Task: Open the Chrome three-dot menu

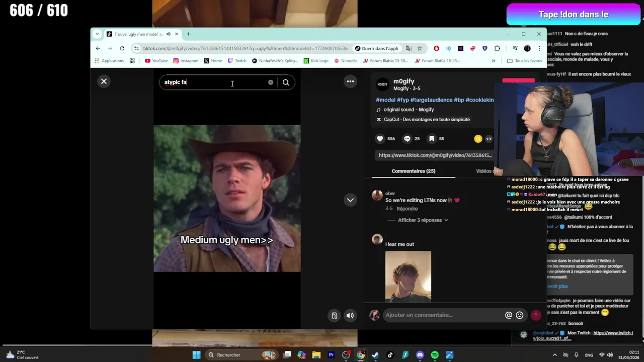Action: [x=539, y=48]
